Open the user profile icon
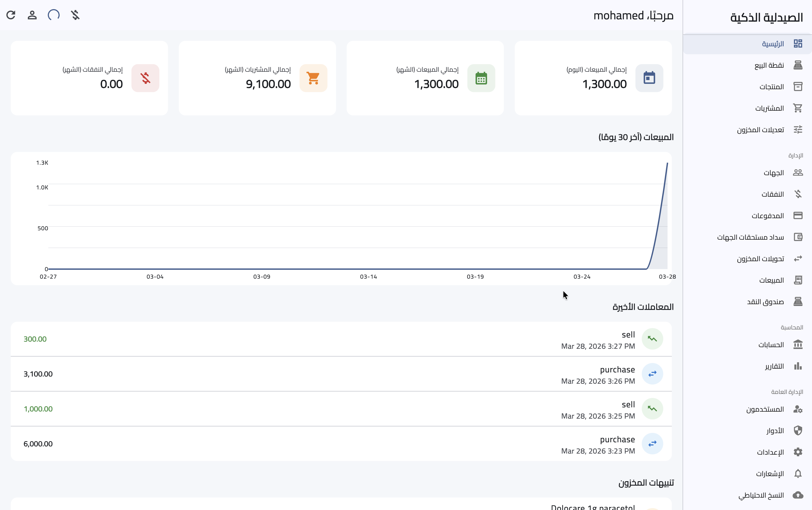 coord(32,15)
